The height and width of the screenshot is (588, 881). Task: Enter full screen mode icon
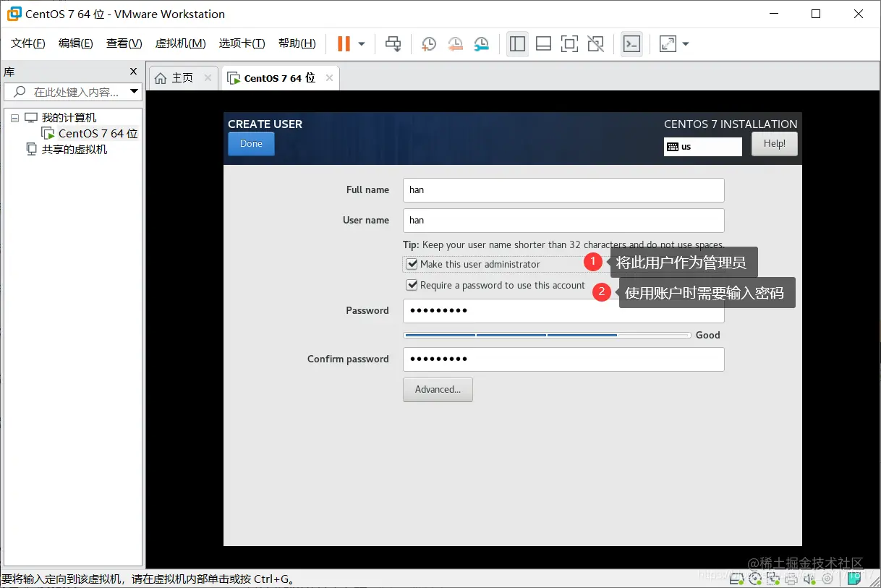click(x=569, y=44)
